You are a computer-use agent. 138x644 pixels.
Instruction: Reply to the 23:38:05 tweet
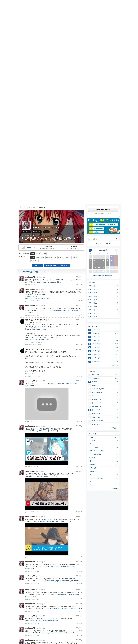coord(77,285)
